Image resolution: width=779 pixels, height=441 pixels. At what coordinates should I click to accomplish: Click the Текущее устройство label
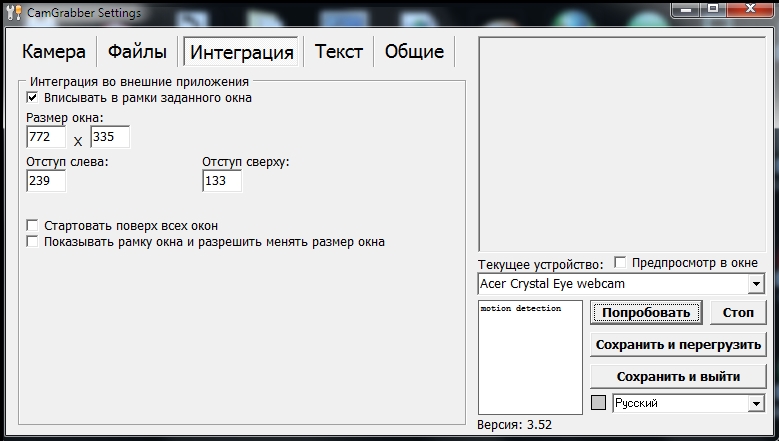pos(541,264)
